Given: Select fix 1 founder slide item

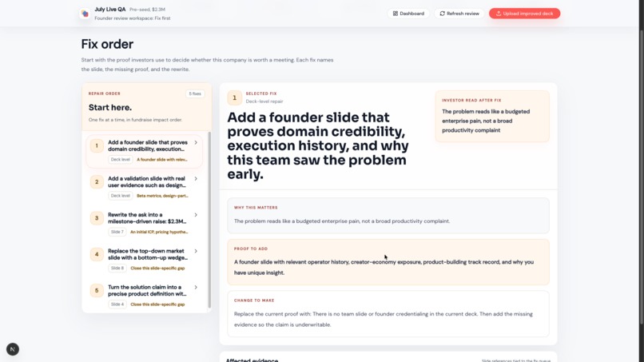Looking at the screenshot, I should [145, 151].
